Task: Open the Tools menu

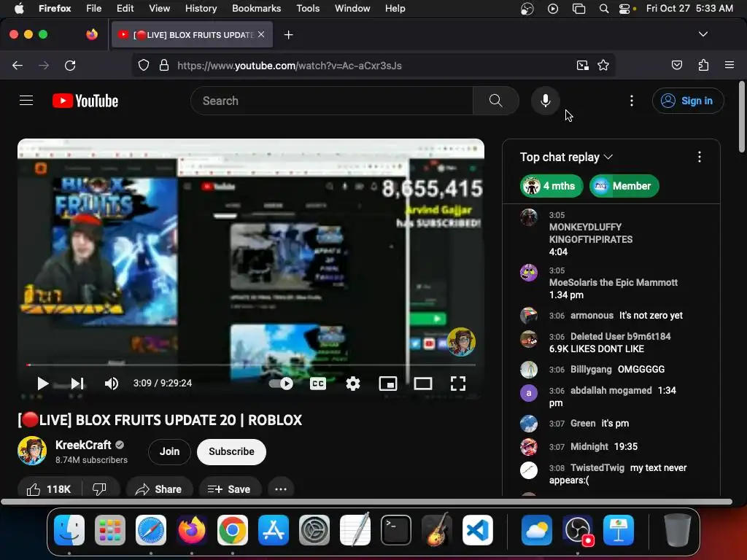Action: (308, 8)
